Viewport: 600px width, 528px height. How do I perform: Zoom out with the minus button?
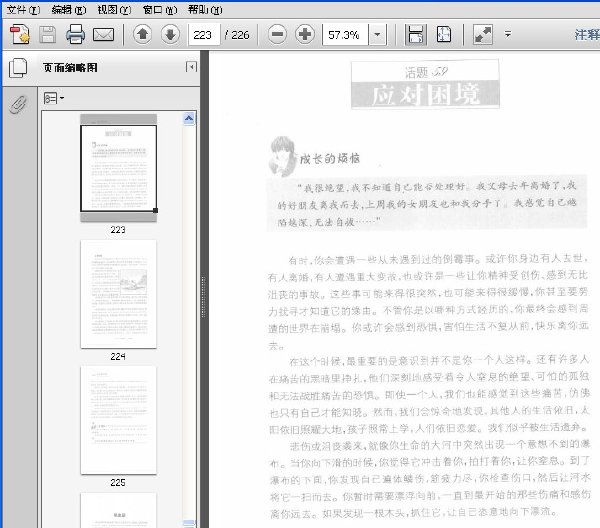[x=277, y=34]
